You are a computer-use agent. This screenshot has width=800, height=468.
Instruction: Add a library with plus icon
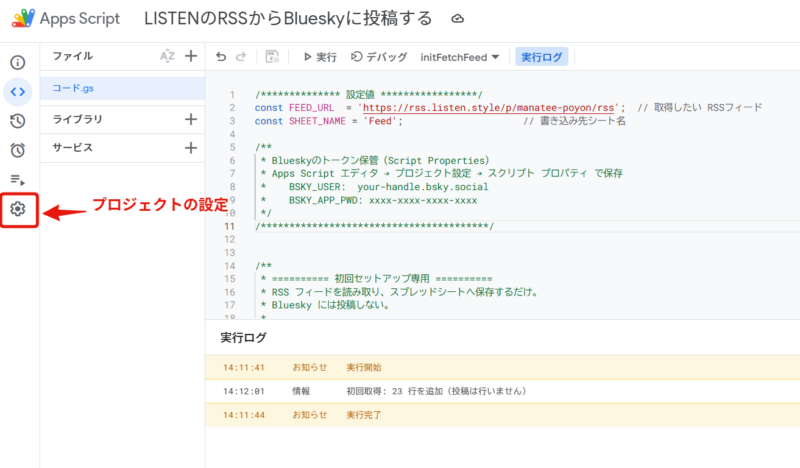(191, 119)
